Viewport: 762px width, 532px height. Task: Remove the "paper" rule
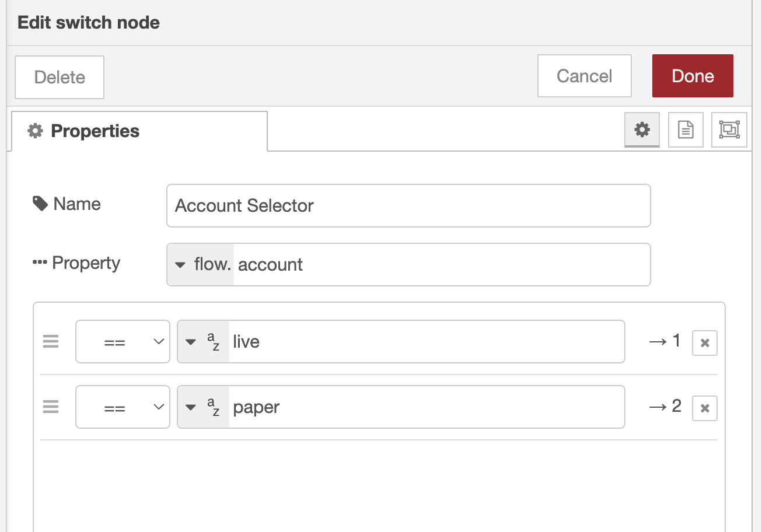[704, 408]
